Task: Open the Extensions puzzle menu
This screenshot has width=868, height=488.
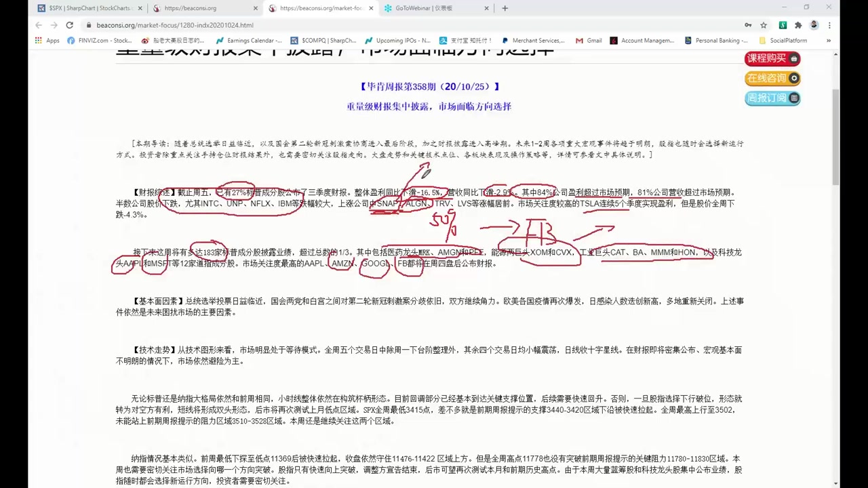Action: click(x=798, y=25)
